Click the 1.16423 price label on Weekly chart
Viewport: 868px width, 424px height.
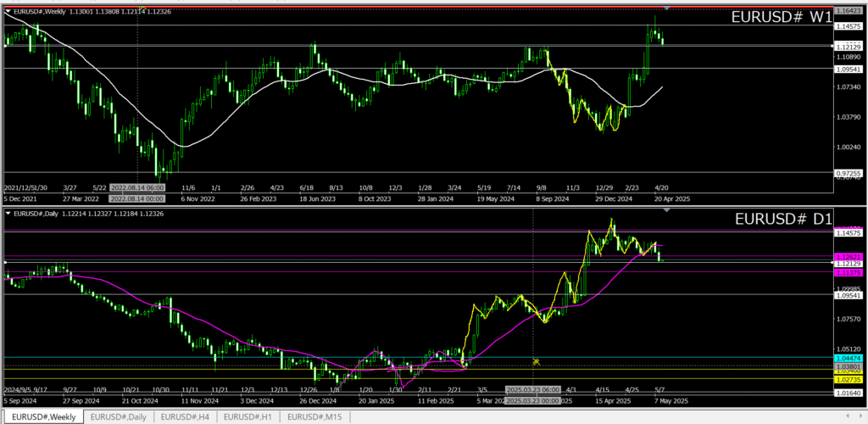(849, 10)
